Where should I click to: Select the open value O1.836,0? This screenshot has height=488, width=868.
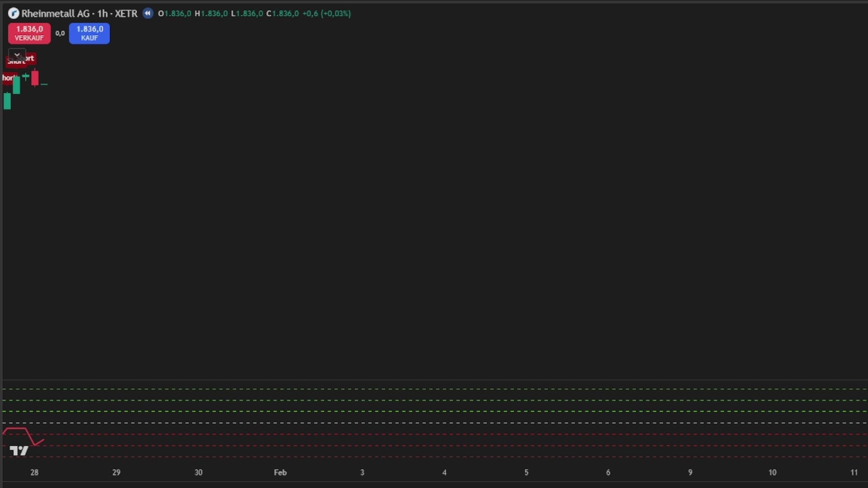tap(175, 14)
